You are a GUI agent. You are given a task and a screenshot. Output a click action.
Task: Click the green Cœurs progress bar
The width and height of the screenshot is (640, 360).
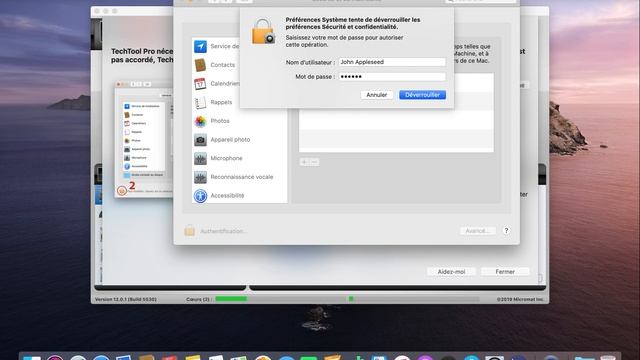231,299
